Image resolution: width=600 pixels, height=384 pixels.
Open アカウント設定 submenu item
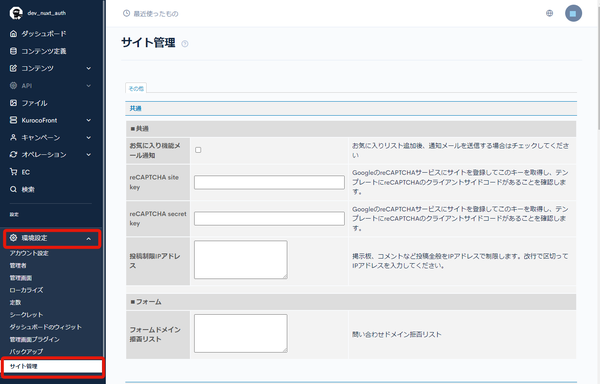coord(29,253)
